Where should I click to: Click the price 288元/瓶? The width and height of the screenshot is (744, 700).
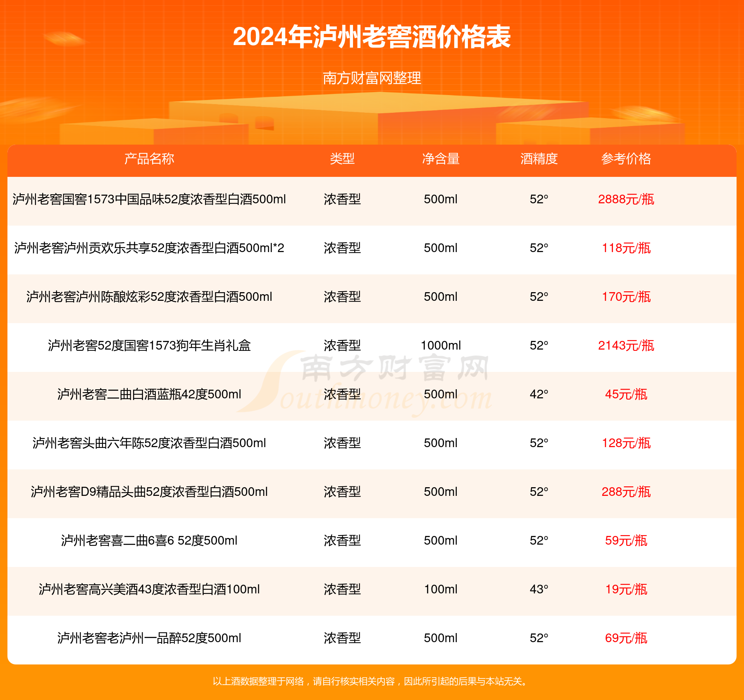pyautogui.click(x=626, y=492)
